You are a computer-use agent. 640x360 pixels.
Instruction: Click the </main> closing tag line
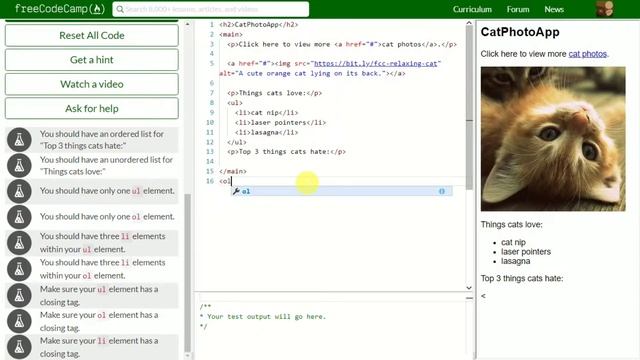coord(233,171)
